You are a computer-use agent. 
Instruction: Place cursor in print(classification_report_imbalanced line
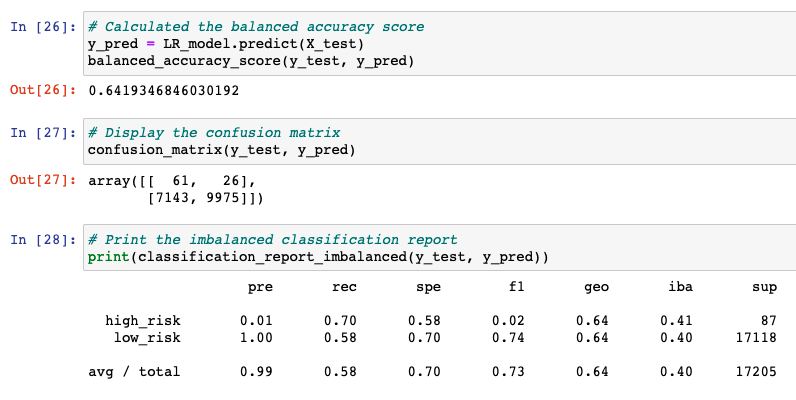tap(318, 257)
